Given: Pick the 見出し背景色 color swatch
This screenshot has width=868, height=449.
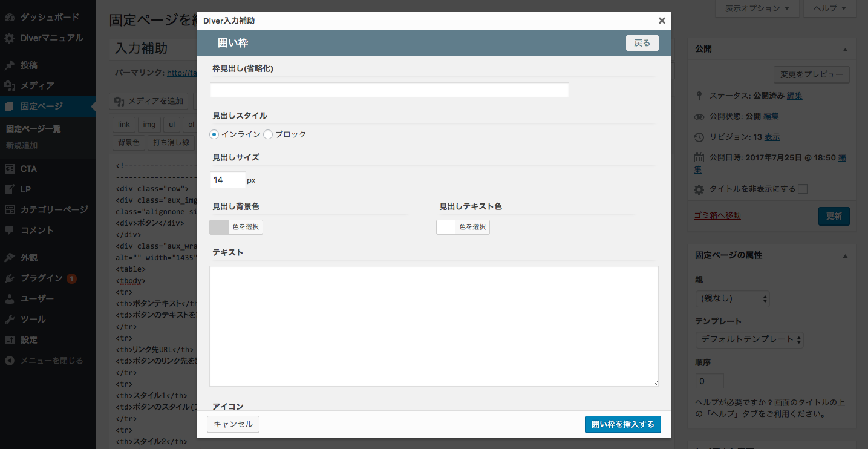Looking at the screenshot, I should [x=220, y=227].
